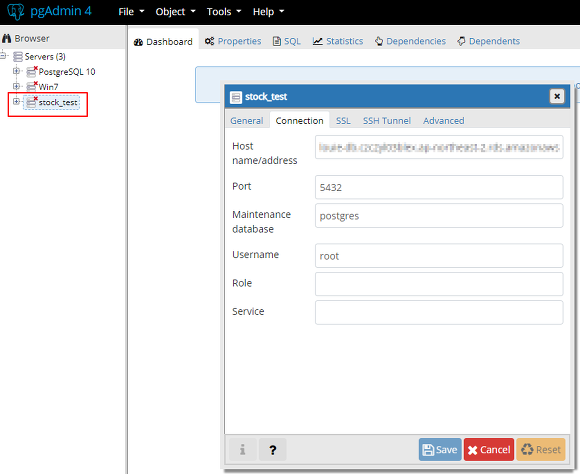580x474 pixels.
Task: Open the SSL tab in dialog
Action: [x=343, y=121]
